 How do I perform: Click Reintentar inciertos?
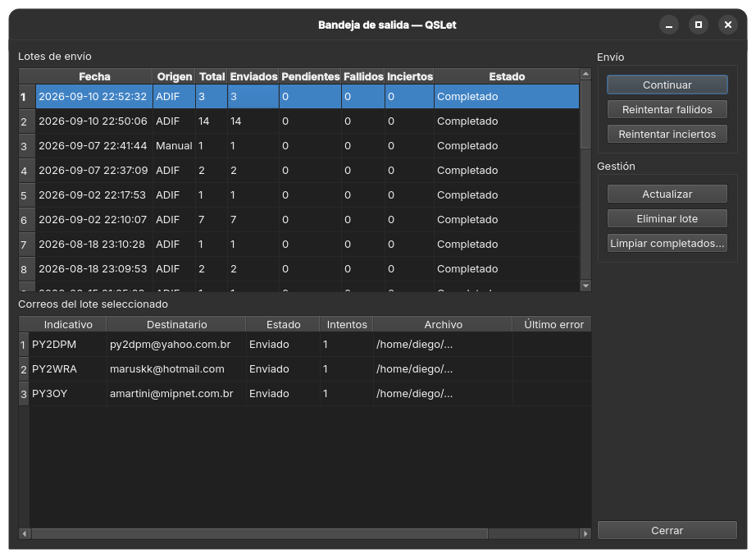[667, 135]
